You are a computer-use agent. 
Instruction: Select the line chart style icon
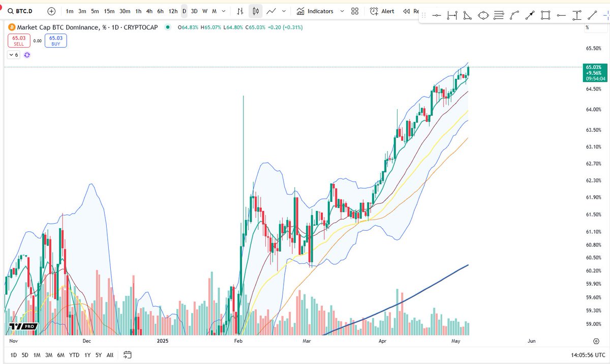pyautogui.click(x=272, y=11)
